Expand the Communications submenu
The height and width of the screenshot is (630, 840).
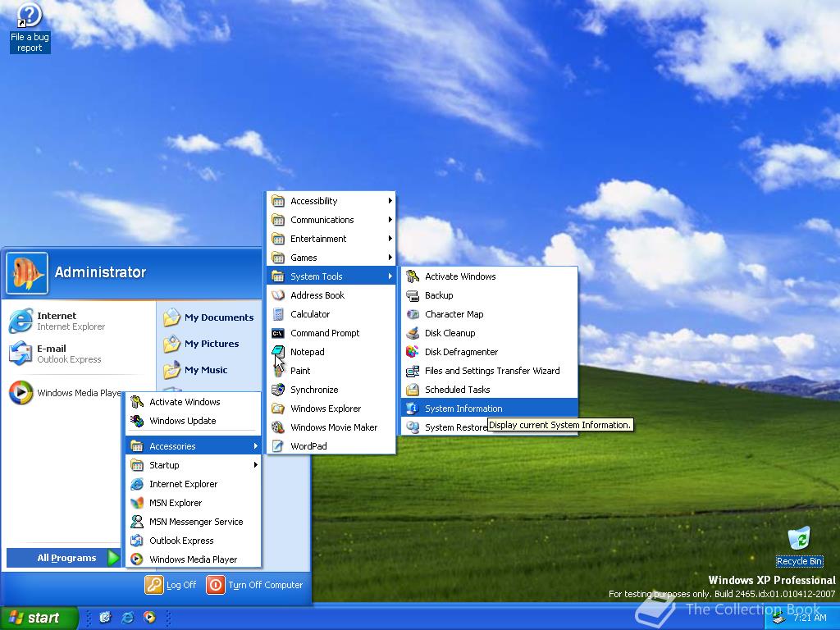(331, 220)
